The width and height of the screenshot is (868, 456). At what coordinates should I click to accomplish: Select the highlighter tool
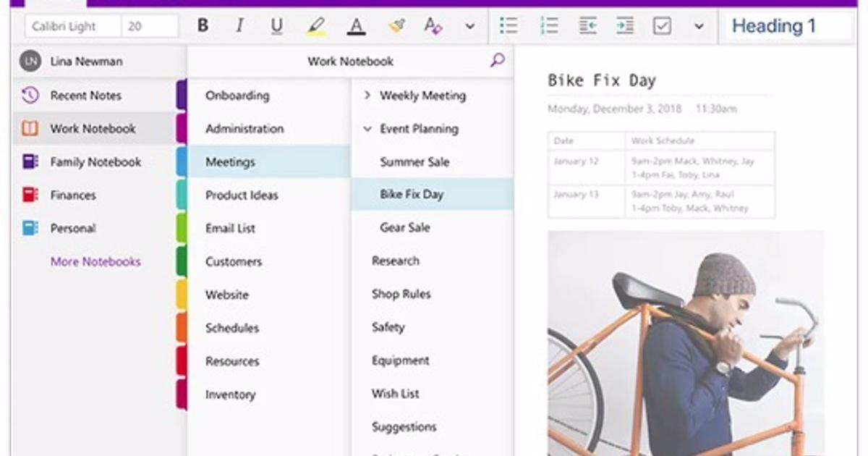(317, 25)
